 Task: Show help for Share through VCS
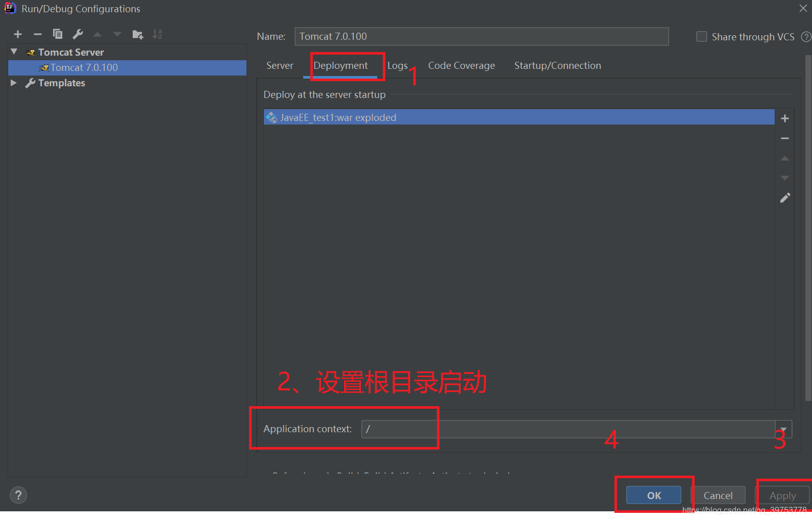[x=806, y=37]
